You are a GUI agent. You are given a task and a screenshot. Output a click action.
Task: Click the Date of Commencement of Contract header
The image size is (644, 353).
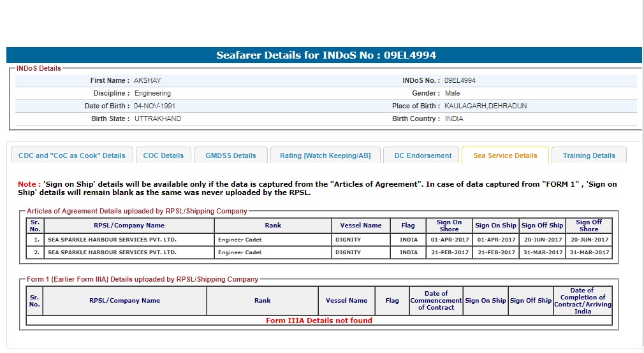click(x=436, y=301)
